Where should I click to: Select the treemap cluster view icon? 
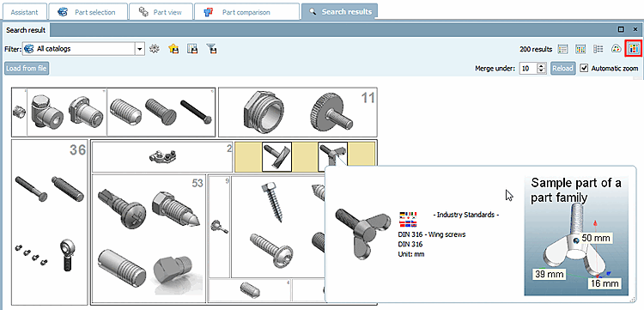pos(634,49)
